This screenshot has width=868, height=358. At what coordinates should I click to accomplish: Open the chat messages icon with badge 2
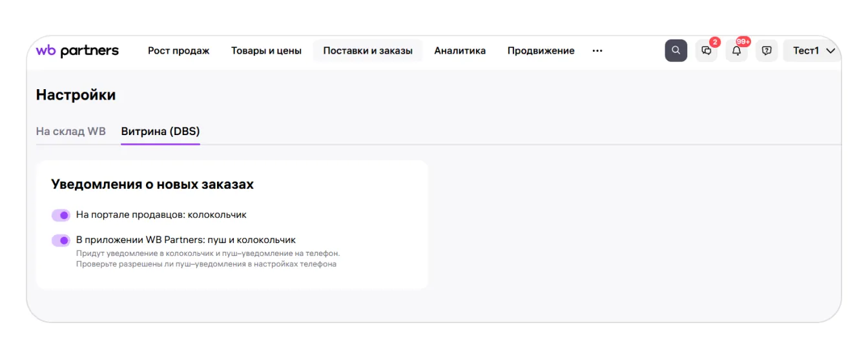point(706,51)
